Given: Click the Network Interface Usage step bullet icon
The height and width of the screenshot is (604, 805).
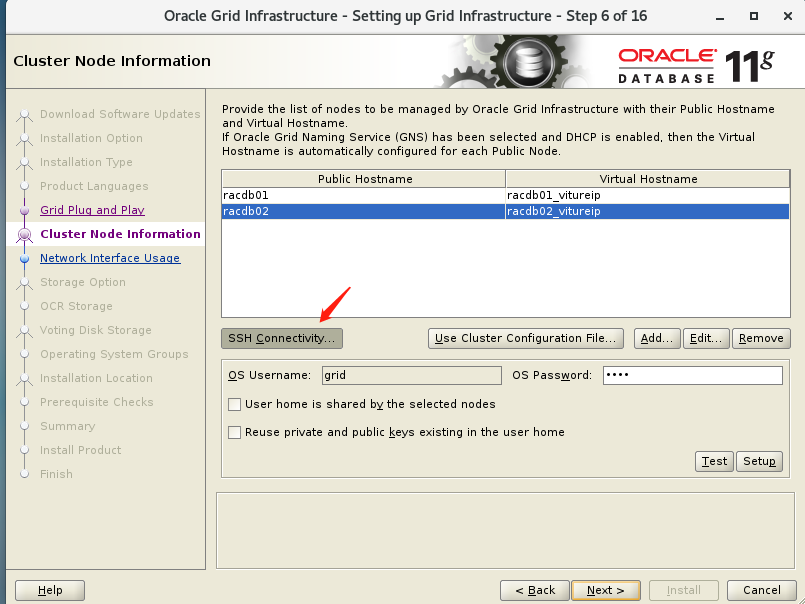Looking at the screenshot, I should (x=24, y=258).
